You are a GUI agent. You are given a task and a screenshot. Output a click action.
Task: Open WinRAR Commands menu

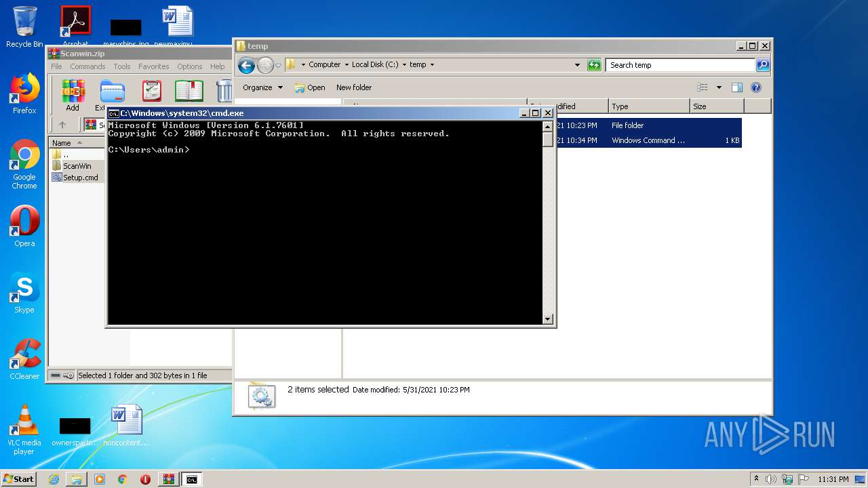[x=87, y=66]
